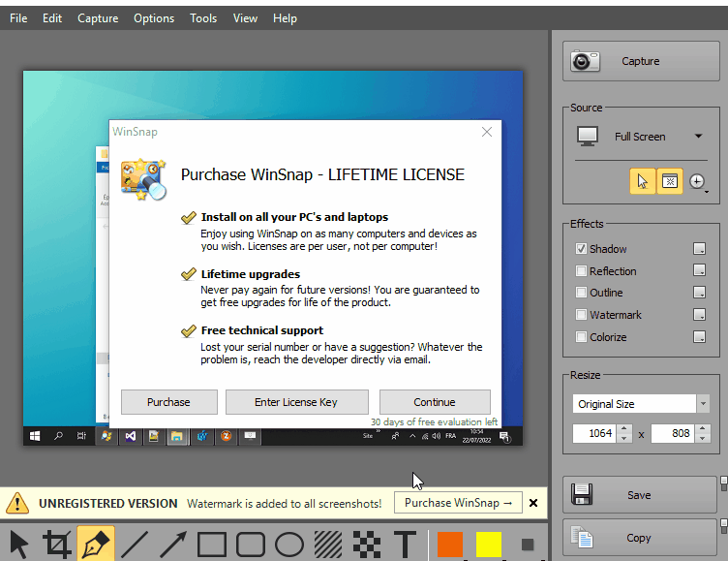Dismiss the unregistered version banner
Image resolution: width=728 pixels, height=561 pixels.
point(533,503)
